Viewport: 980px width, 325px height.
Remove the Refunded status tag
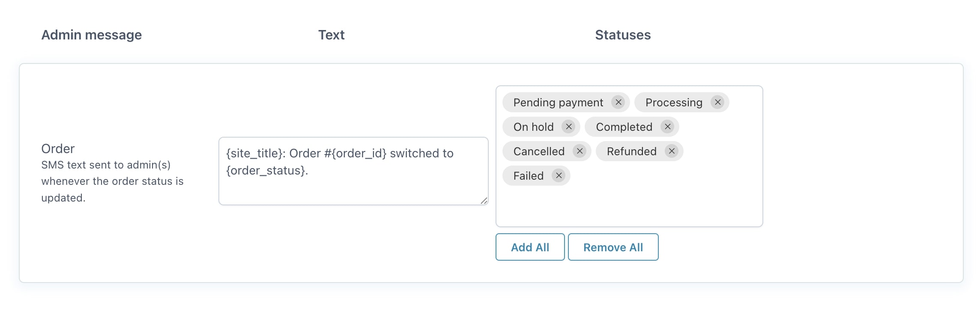[x=672, y=151]
